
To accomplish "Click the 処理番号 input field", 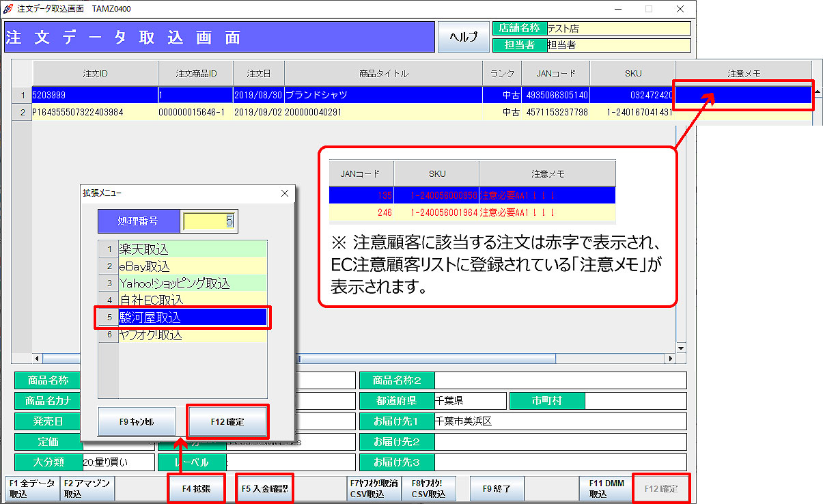I will 209,221.
